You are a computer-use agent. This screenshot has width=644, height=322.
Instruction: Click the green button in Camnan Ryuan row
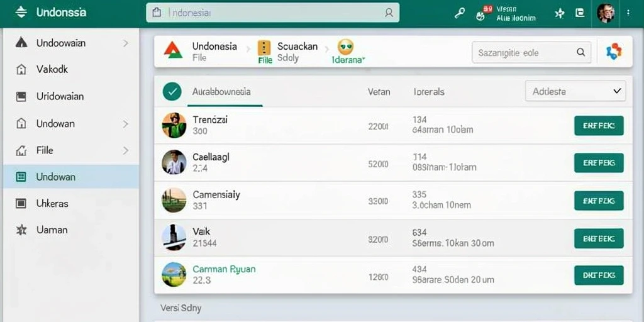tap(599, 275)
